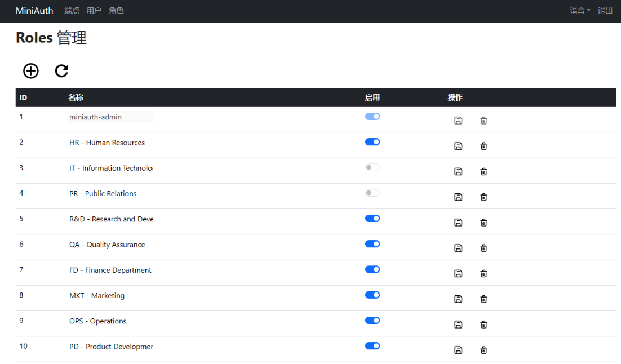Disable the PD - Product Development role
621x364 pixels.
(x=372, y=346)
